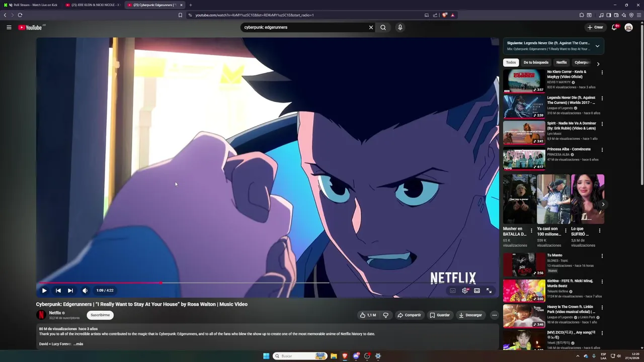This screenshot has width=644, height=362.
Task: Clear the search box text
Action: 371,27
